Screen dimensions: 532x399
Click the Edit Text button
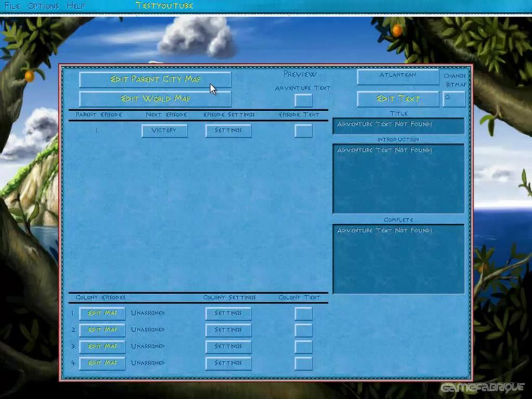[x=397, y=99]
